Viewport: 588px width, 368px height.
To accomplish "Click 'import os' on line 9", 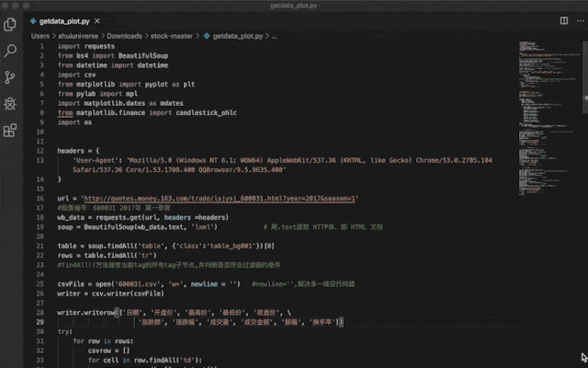I will (74, 122).
